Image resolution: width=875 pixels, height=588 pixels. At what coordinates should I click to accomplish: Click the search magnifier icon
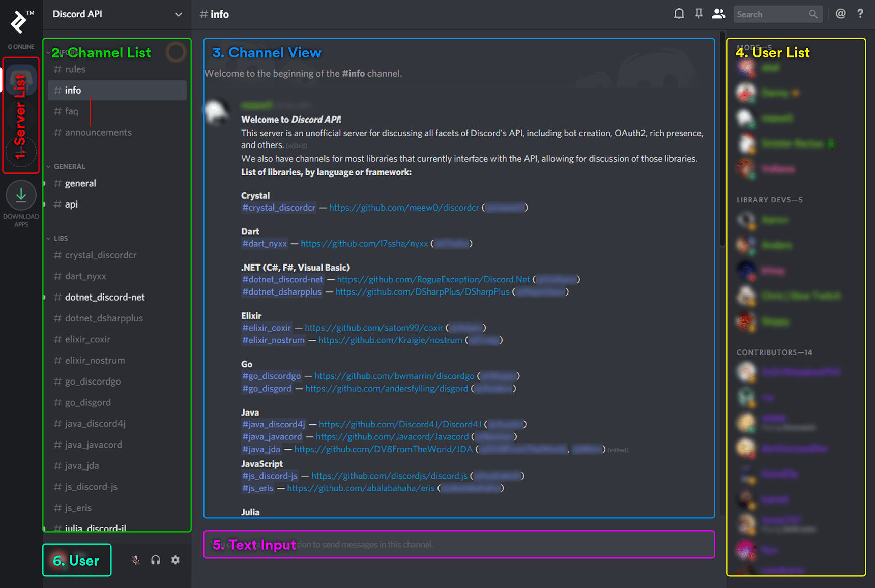(813, 14)
